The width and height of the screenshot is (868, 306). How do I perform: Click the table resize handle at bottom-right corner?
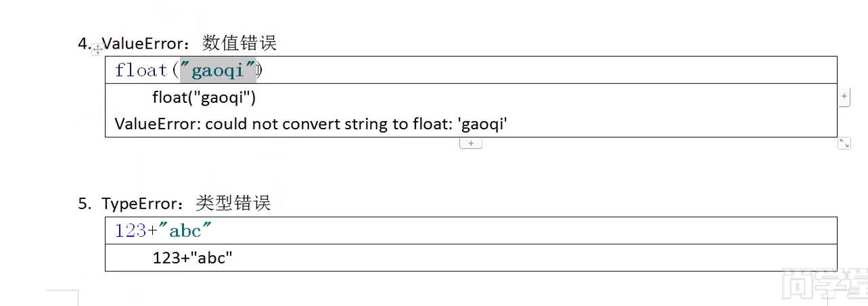[x=844, y=143]
